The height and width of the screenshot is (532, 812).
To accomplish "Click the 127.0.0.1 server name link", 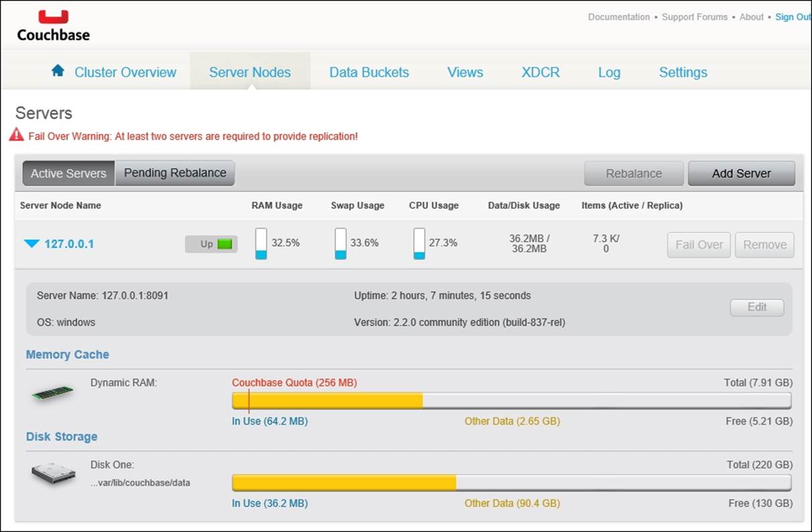I will (69, 244).
